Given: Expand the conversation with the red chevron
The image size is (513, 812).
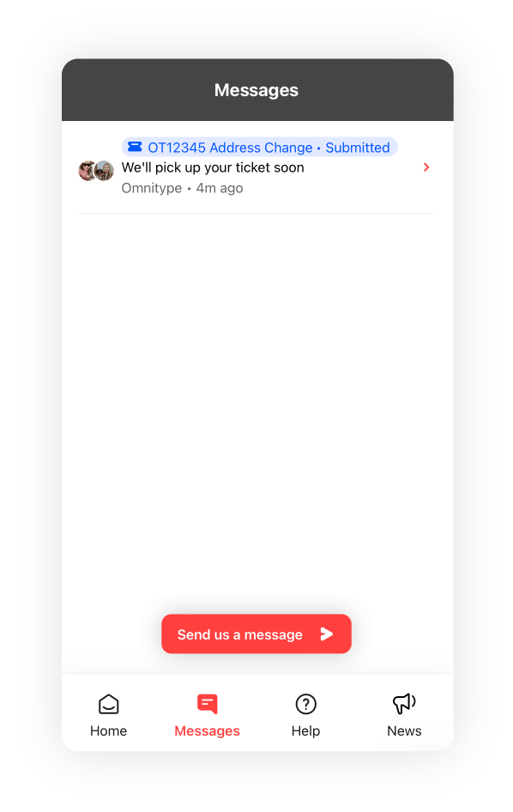Looking at the screenshot, I should click(426, 167).
